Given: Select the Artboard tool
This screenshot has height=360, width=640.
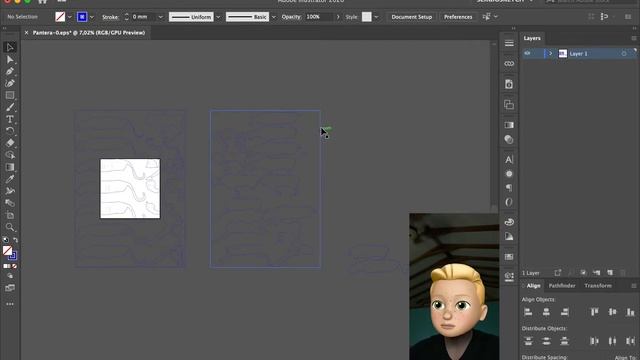Looking at the screenshot, I should coord(10,215).
